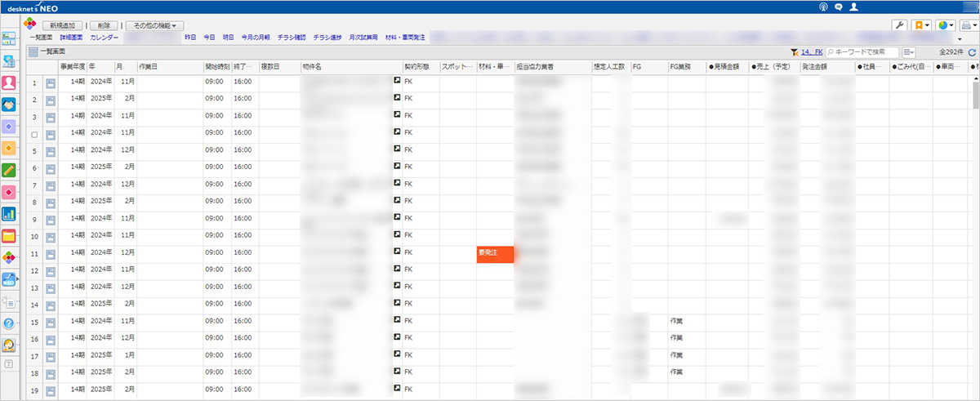Open the print dropdown menu
Image resolution: width=980 pixels, height=401 pixels.
(x=969, y=26)
